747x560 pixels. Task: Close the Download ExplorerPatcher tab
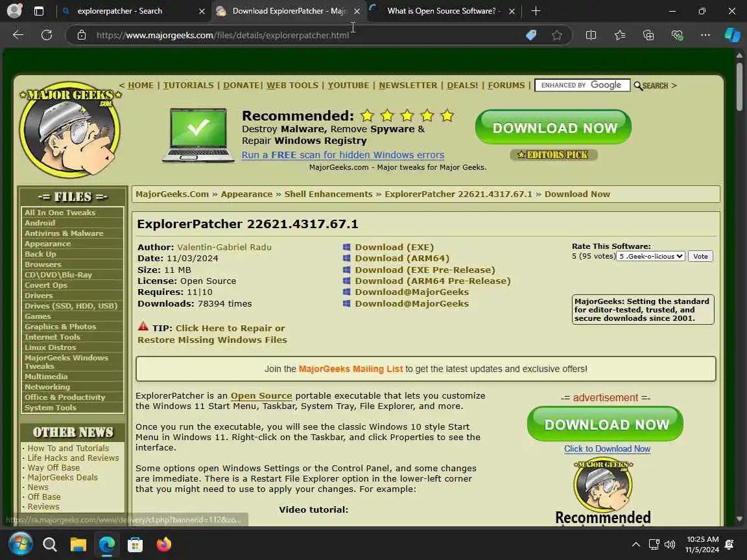coord(357,11)
